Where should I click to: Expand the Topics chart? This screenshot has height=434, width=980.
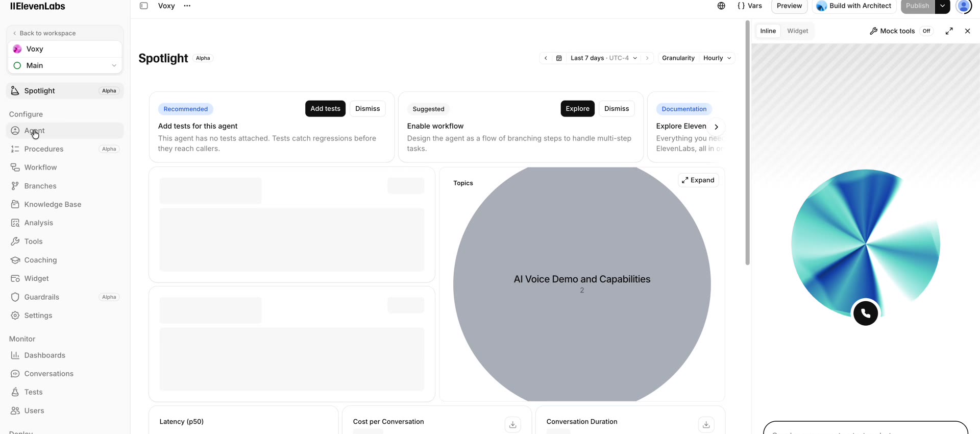point(698,180)
